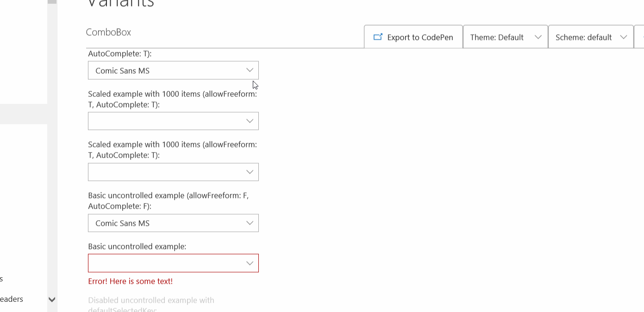Click the sidebar section collapse chevron near Headers
The height and width of the screenshot is (312, 644).
[52, 299]
